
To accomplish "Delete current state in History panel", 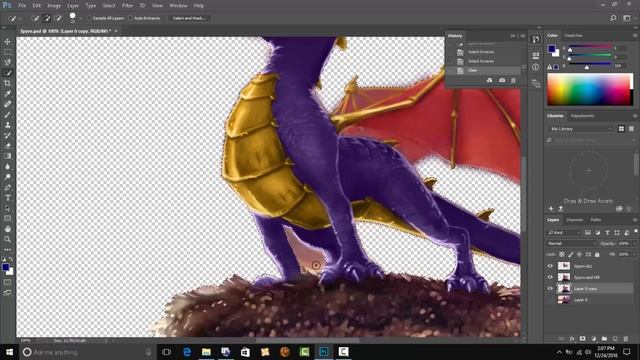I will pyautogui.click(x=513, y=80).
